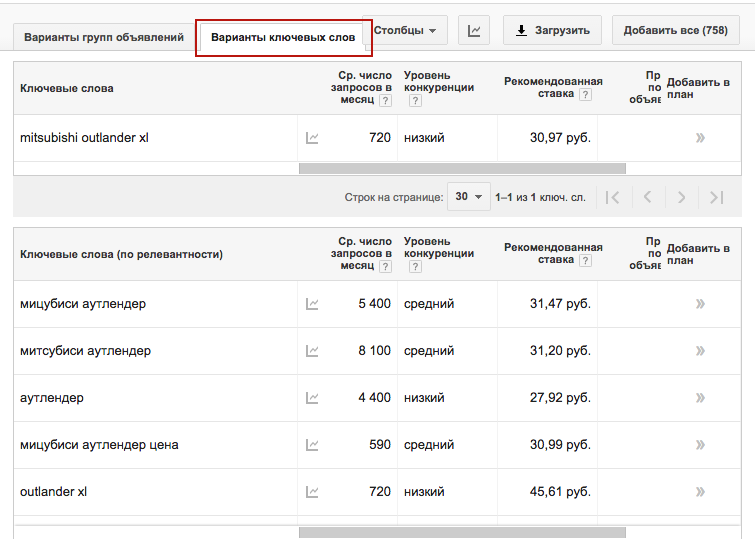
Task: Click the 5 400 search volume value
Action: [x=375, y=304]
